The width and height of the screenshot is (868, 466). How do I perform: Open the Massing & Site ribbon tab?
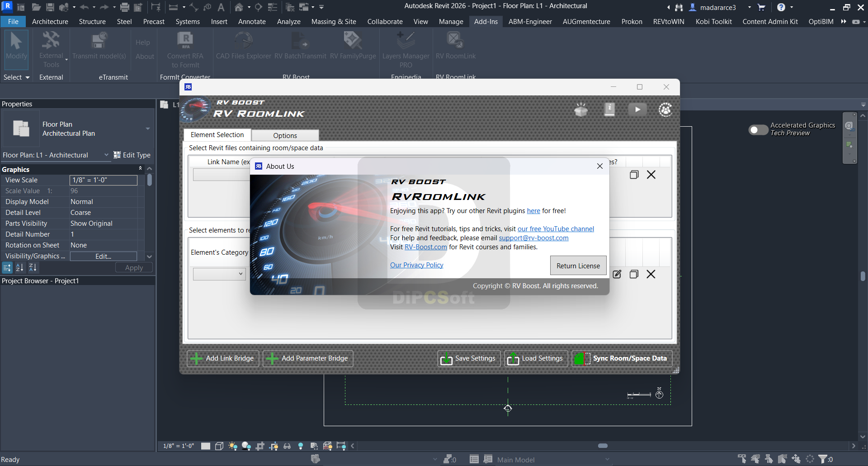[x=334, y=22]
